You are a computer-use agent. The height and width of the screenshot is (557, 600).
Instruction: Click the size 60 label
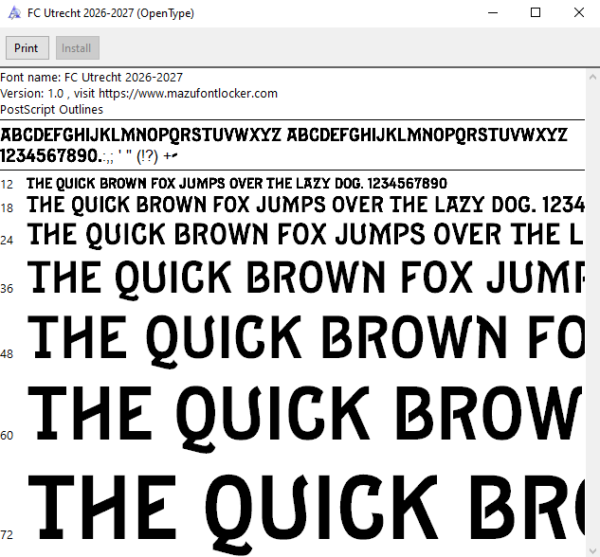point(7,435)
